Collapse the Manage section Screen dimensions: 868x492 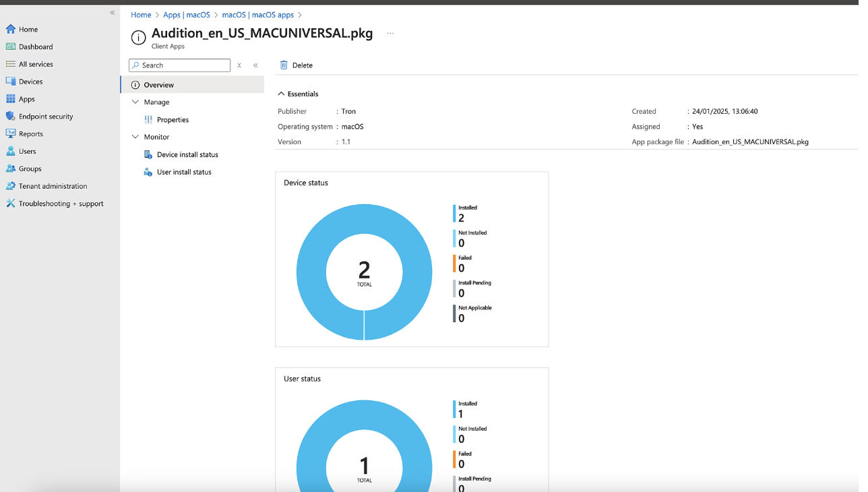[x=135, y=102]
